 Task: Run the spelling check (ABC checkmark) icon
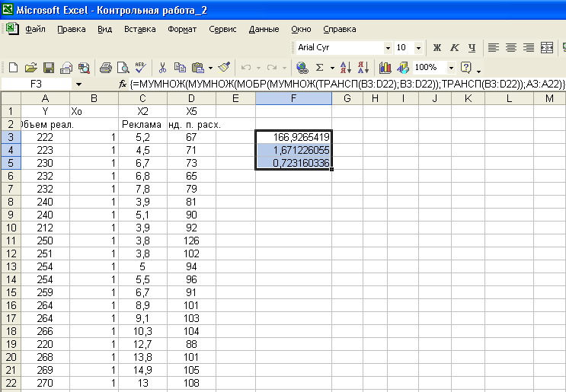[140, 68]
